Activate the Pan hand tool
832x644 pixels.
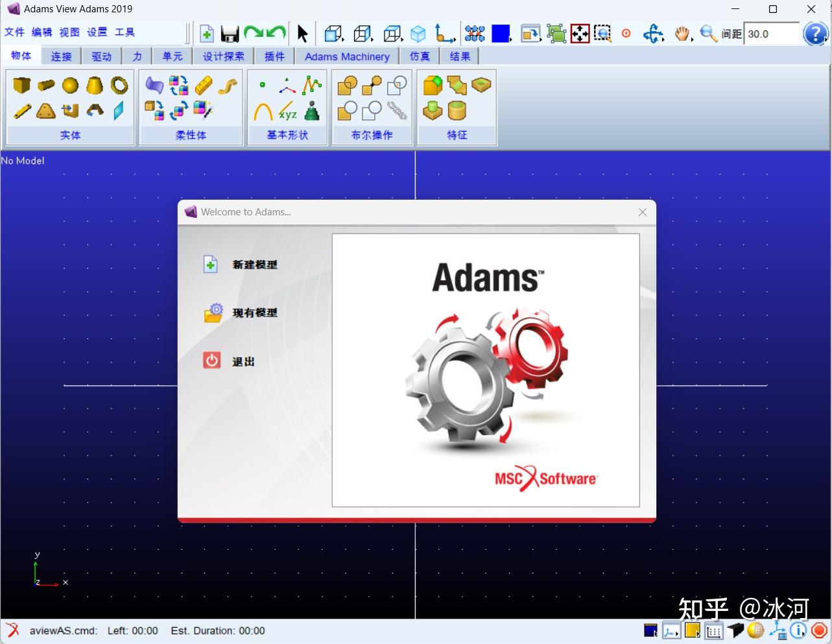[682, 34]
